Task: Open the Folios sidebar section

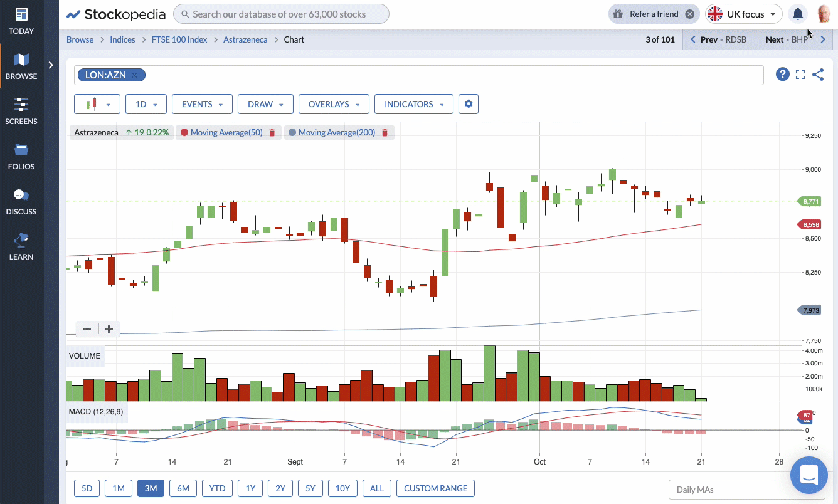Action: pyautogui.click(x=21, y=157)
